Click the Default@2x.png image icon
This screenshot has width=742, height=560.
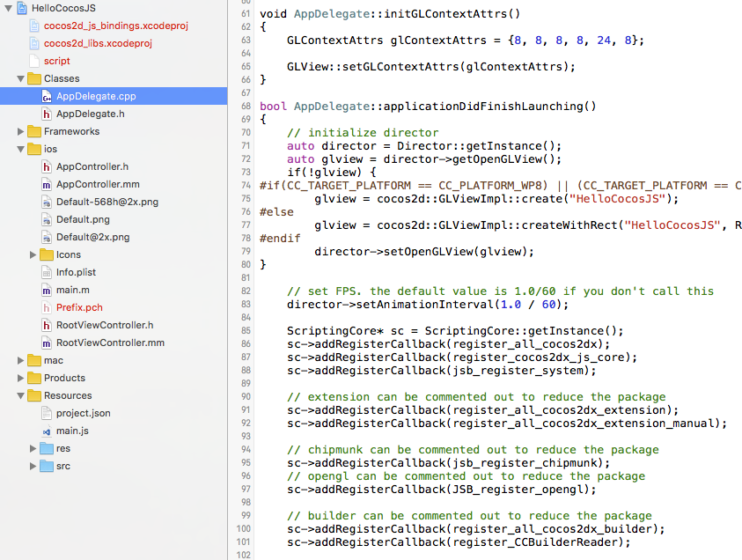[x=47, y=237]
